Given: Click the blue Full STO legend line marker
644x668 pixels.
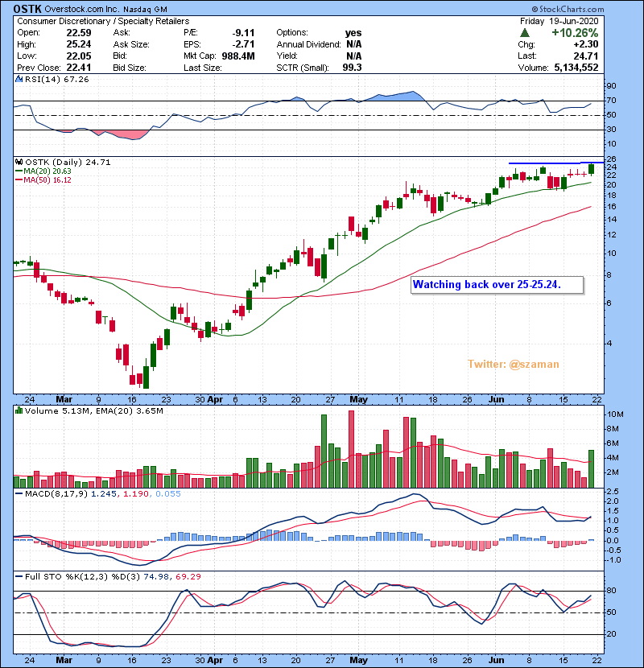Looking at the screenshot, I should [x=19, y=576].
